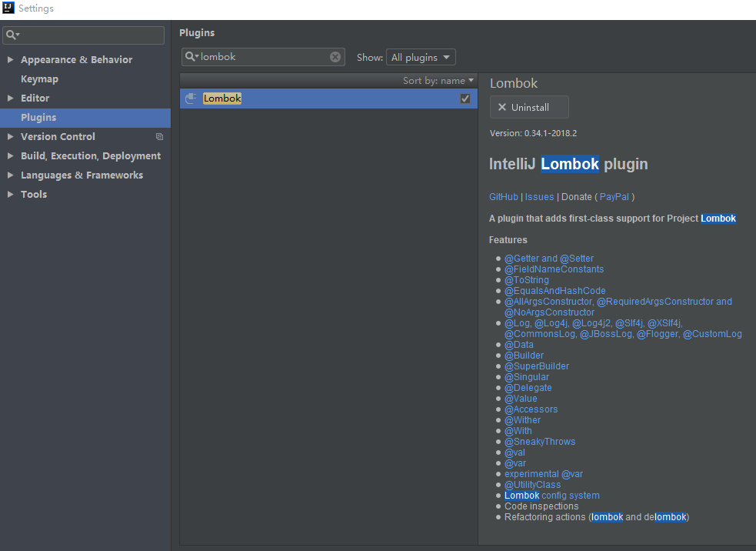Select Keymap in settings tree
756x551 pixels.
click(x=39, y=79)
